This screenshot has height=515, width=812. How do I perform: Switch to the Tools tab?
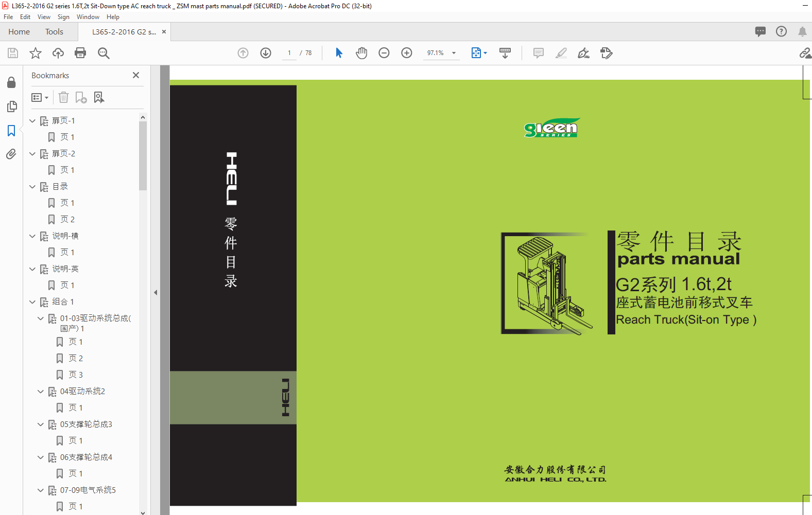pos(54,32)
